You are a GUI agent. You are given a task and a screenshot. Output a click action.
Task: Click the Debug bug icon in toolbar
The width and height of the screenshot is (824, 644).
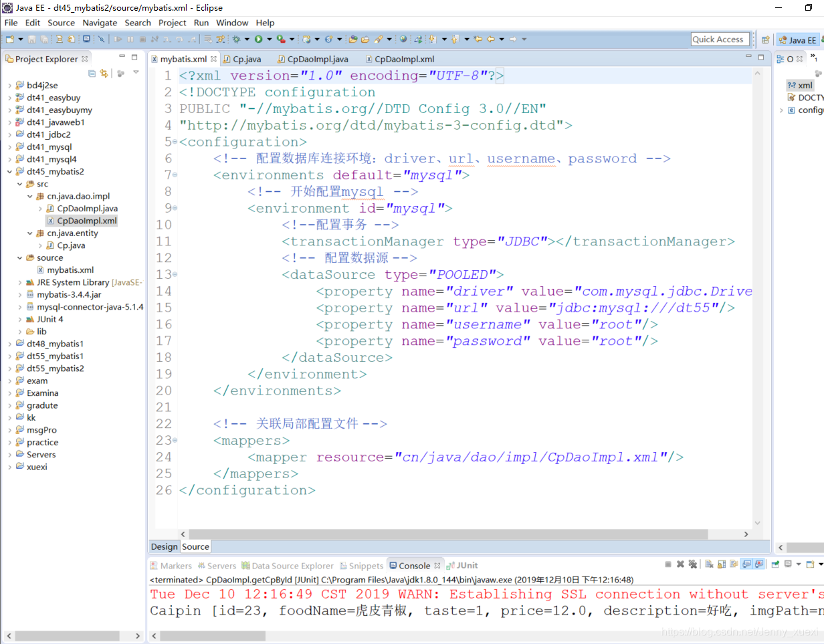point(236,39)
